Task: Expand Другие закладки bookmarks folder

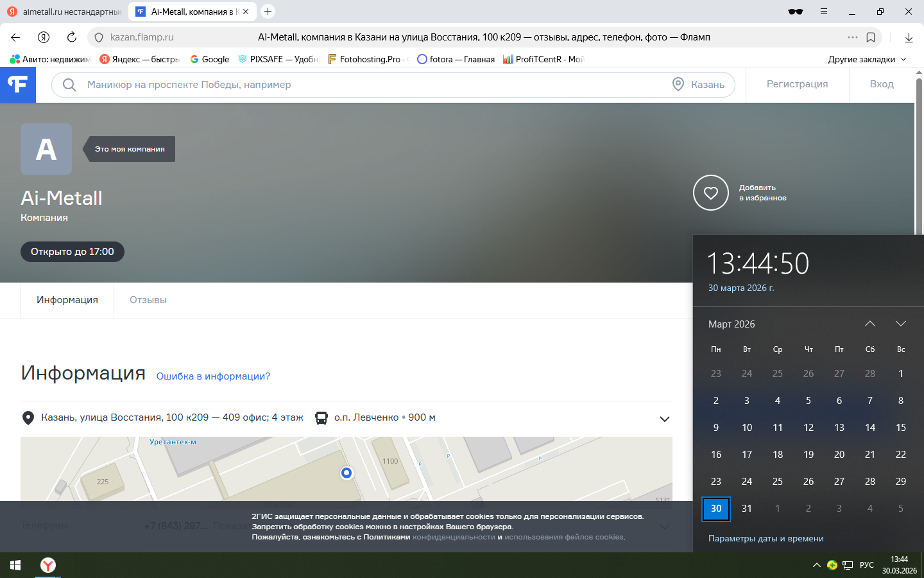Action: (866, 59)
